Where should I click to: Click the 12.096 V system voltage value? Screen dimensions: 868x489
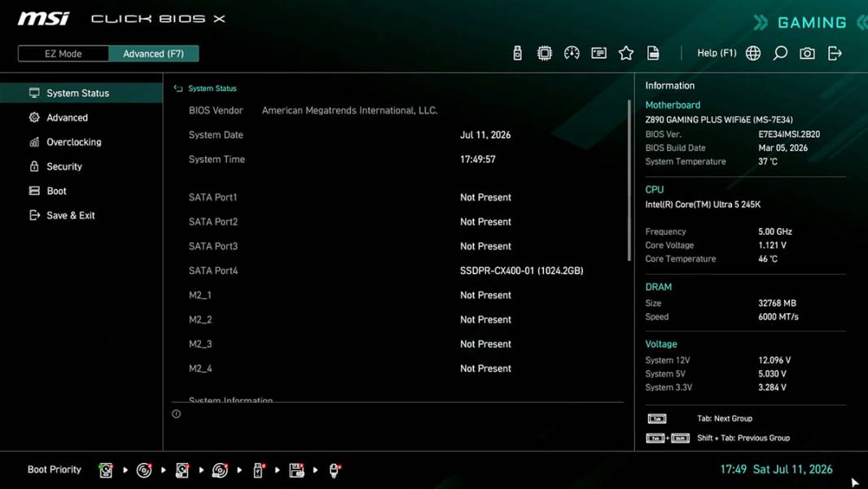pyautogui.click(x=774, y=360)
